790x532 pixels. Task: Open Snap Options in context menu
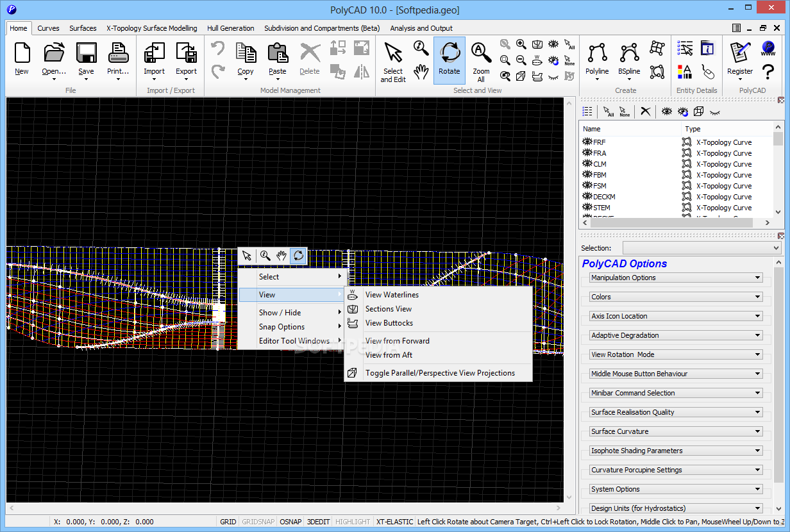(x=293, y=327)
